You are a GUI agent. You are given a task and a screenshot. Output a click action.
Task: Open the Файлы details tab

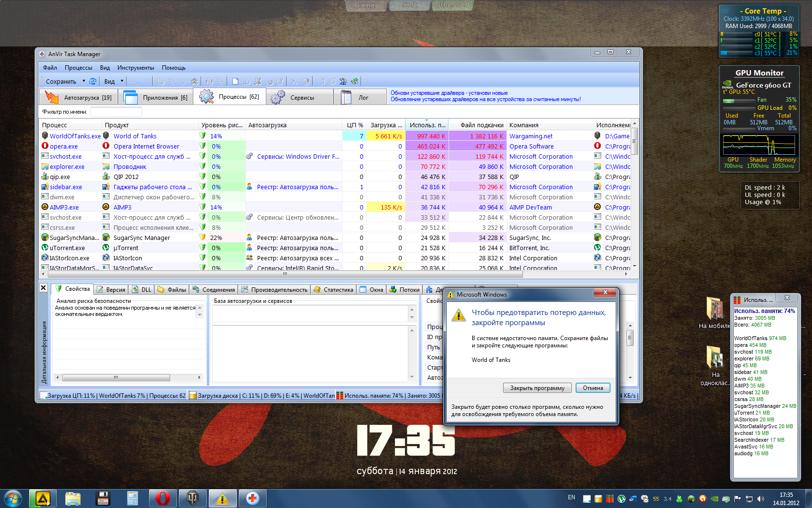pos(172,289)
